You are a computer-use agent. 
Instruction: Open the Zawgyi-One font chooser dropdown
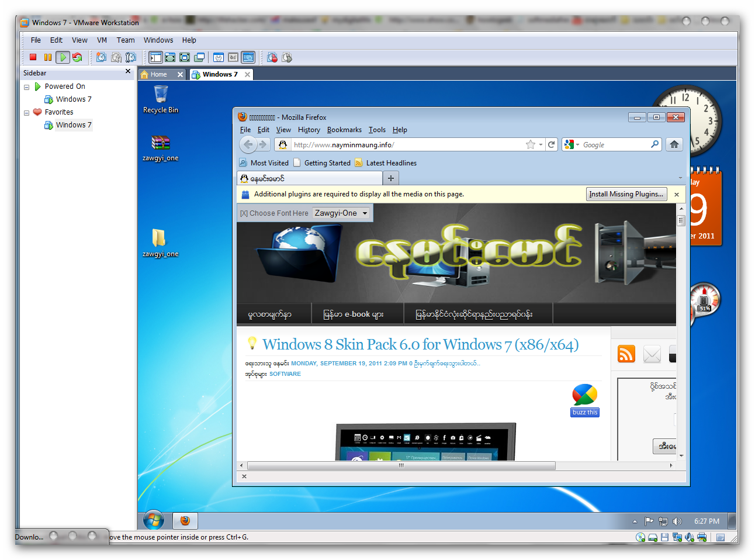tap(341, 213)
